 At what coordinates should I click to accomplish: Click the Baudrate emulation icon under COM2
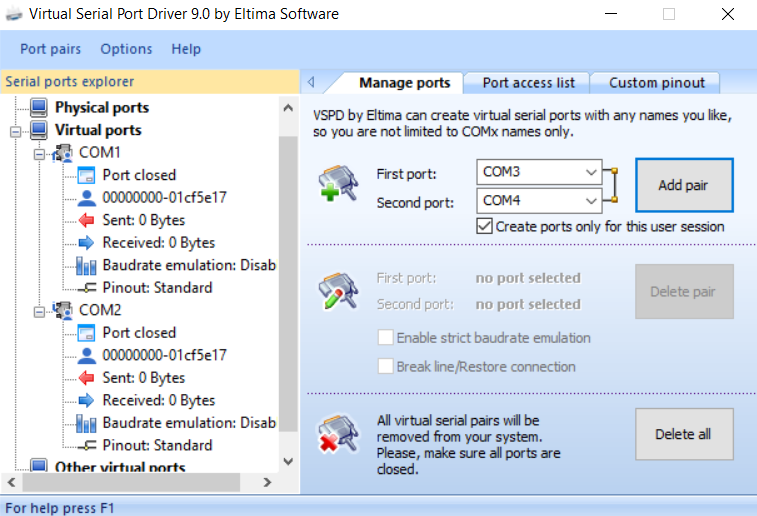coord(85,423)
